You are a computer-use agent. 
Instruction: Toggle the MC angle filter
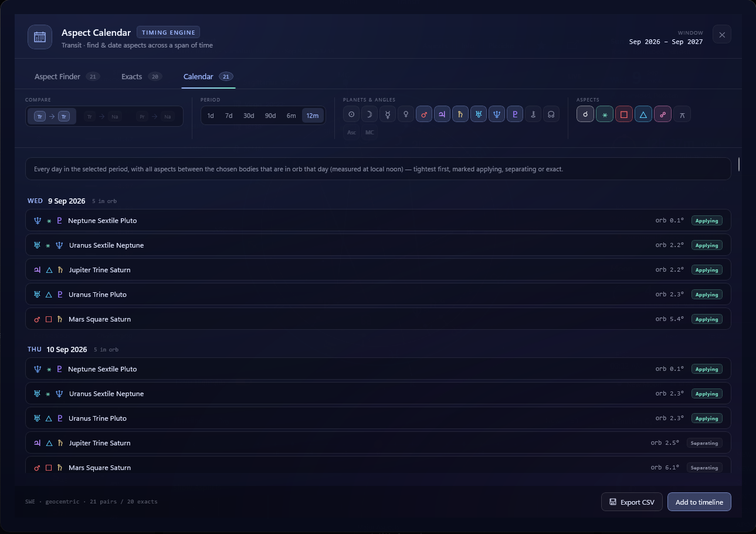pyautogui.click(x=369, y=133)
